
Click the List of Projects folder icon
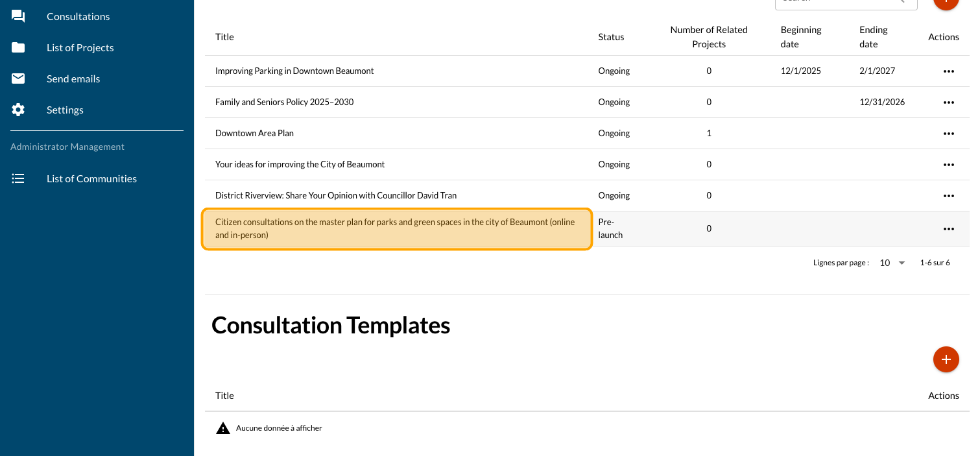point(18,47)
